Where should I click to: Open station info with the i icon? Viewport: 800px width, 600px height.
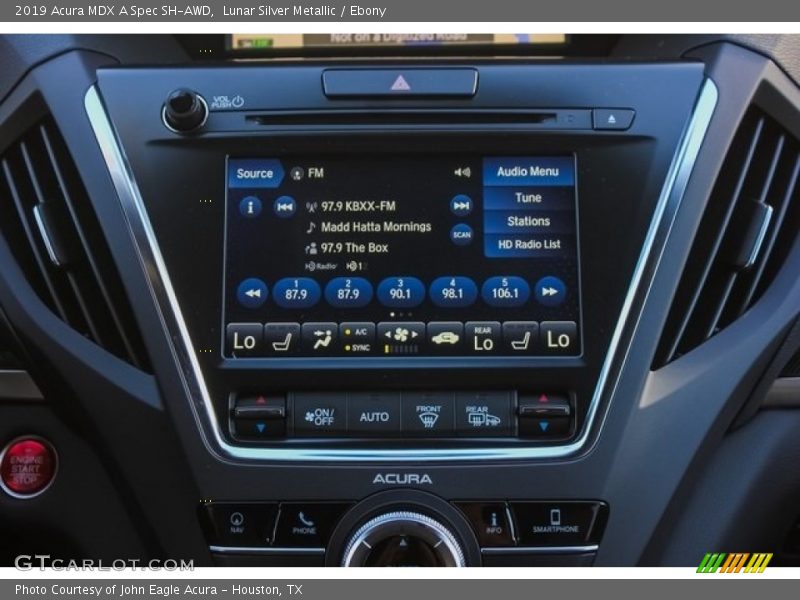(250, 207)
